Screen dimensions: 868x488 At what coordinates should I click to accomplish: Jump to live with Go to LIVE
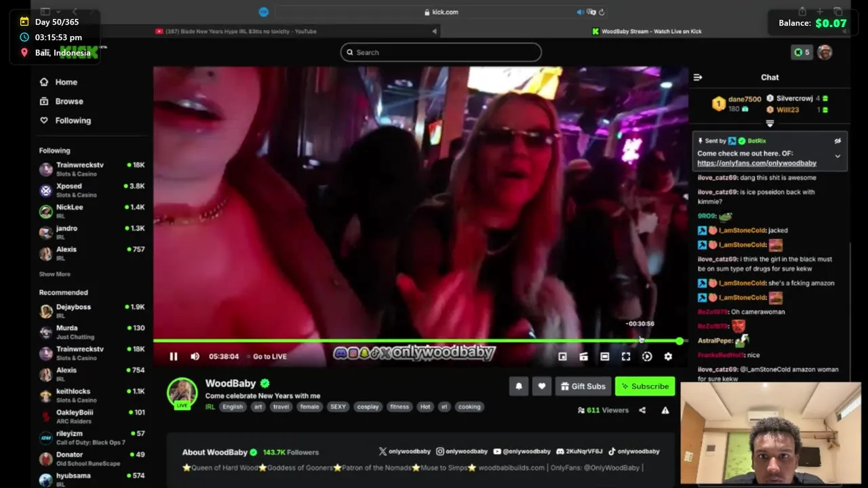(x=270, y=357)
